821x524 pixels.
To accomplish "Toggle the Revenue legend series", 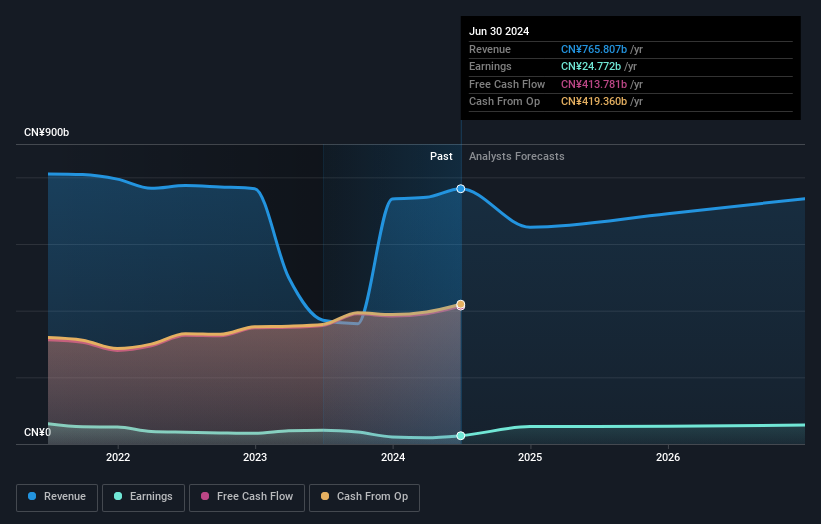I will (x=57, y=497).
